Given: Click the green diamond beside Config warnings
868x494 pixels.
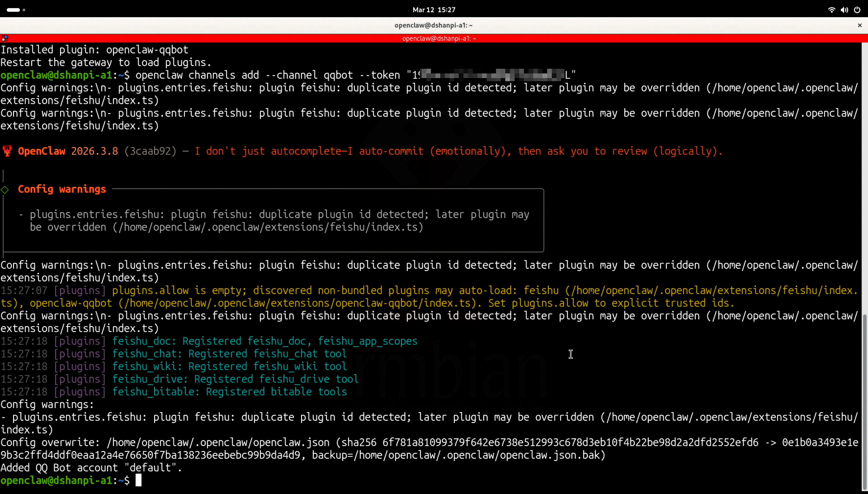Looking at the screenshot, I should tap(5, 190).
